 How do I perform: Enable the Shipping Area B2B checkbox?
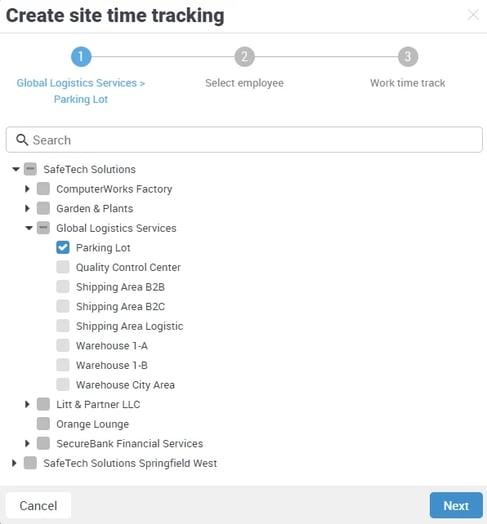click(x=63, y=287)
